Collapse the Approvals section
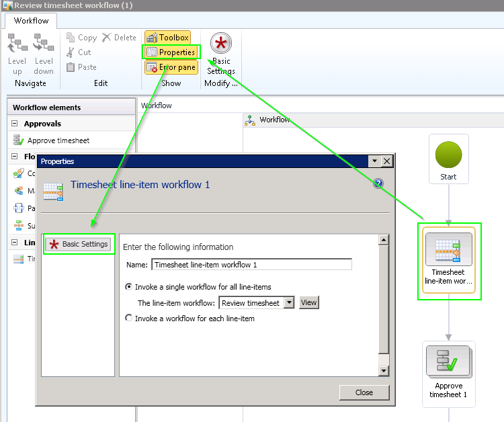The width and height of the screenshot is (504, 422). pos(15,124)
